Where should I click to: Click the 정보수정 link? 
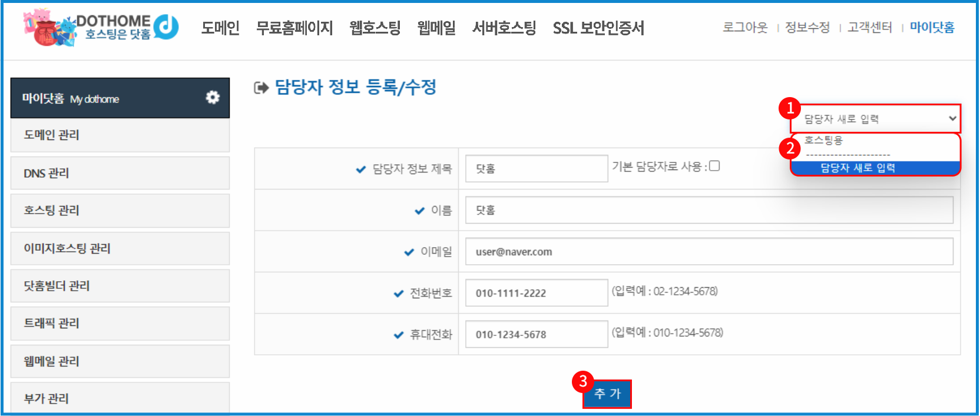807,27
